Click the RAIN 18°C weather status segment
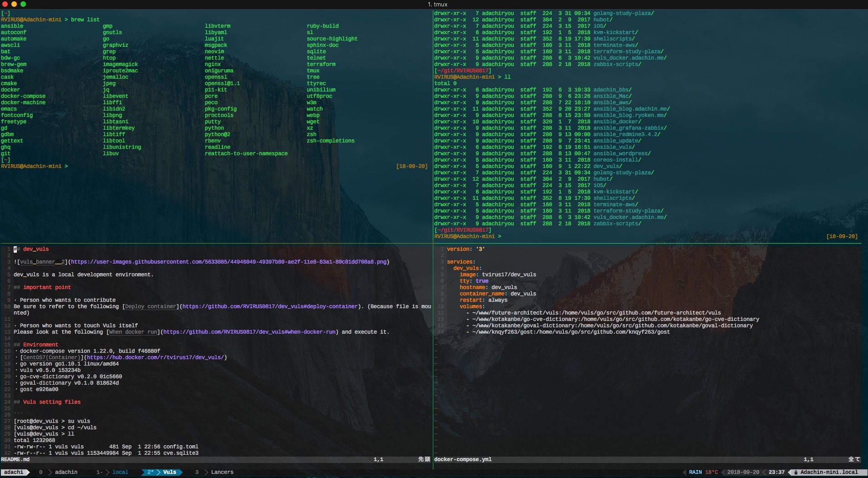The height and width of the screenshot is (478, 868). (x=703, y=472)
